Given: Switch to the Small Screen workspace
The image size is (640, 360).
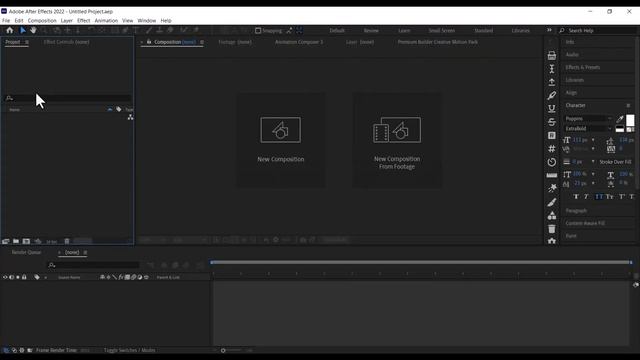Looking at the screenshot, I should 442,31.
